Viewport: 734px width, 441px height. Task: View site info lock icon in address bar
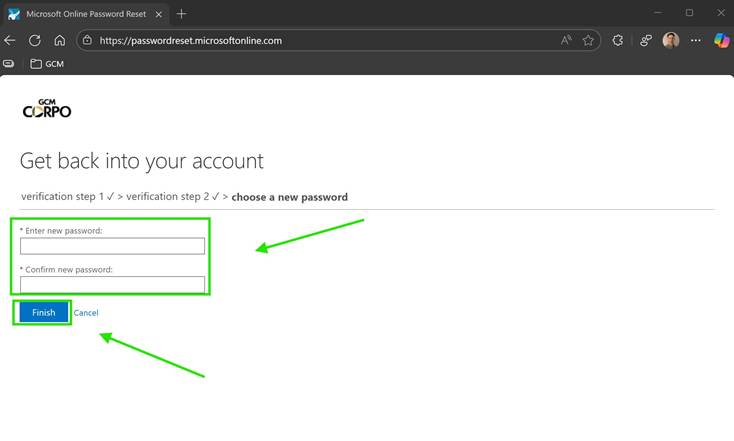pyautogui.click(x=88, y=41)
